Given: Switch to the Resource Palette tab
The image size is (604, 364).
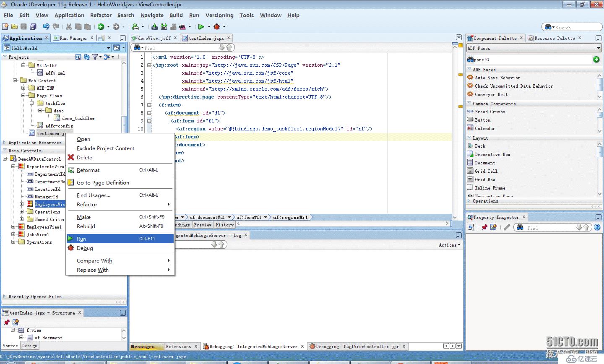Looking at the screenshot, I should coord(555,38).
